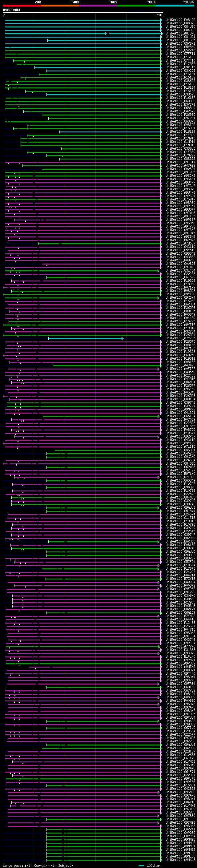Click the query end position 518

[159, 15]
